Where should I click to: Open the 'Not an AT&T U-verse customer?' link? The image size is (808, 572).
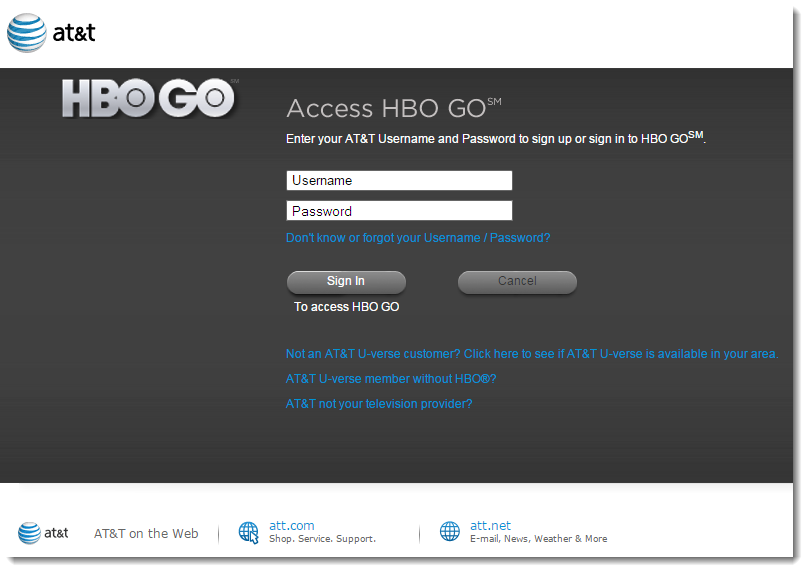pos(531,354)
